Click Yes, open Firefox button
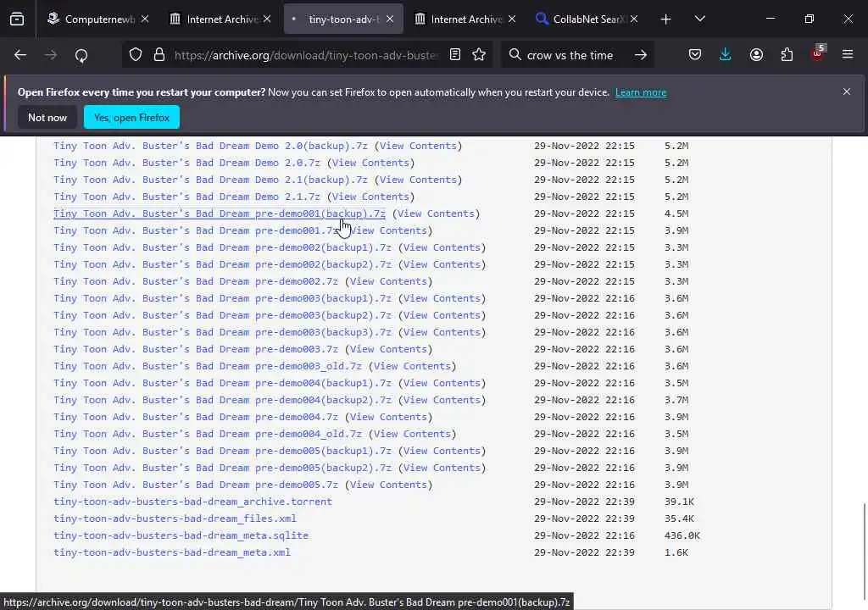The height and width of the screenshot is (610, 868). [x=131, y=118]
